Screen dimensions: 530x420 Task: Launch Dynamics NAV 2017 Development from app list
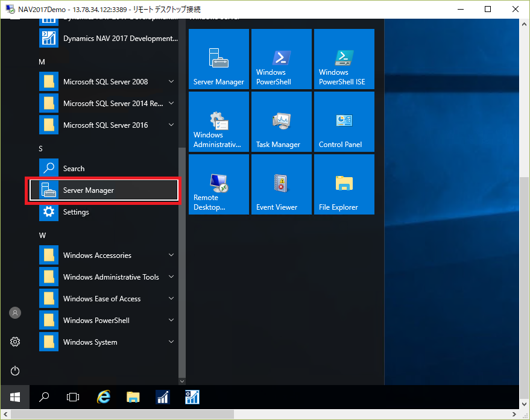(108, 38)
